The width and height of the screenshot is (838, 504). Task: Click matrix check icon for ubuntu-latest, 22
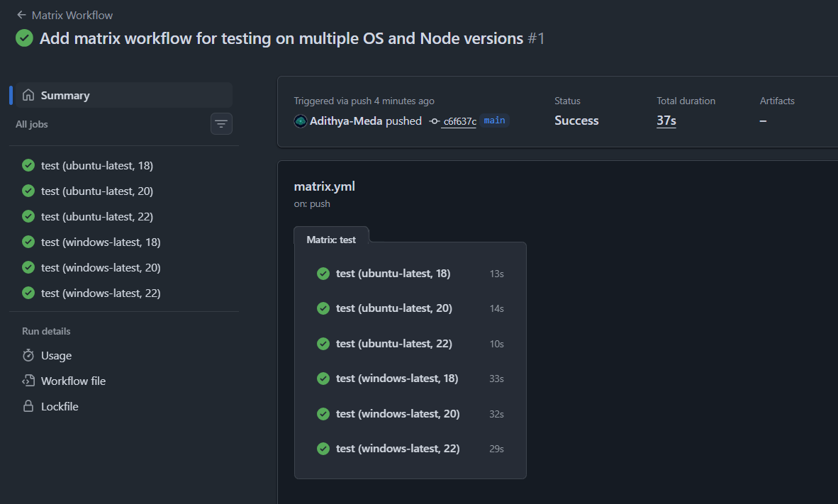(x=323, y=344)
